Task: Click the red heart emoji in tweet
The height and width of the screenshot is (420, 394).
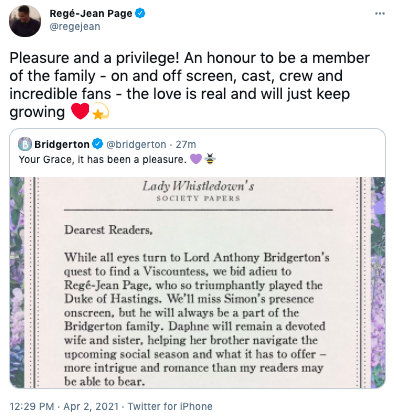Action: click(80, 111)
